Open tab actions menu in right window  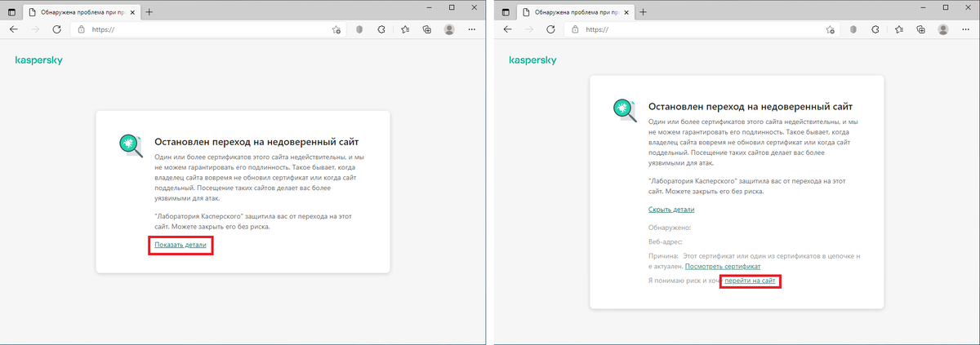click(x=506, y=12)
